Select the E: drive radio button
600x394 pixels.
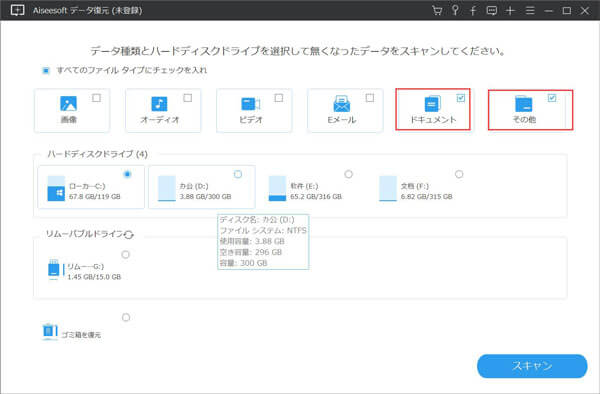pyautogui.click(x=348, y=174)
